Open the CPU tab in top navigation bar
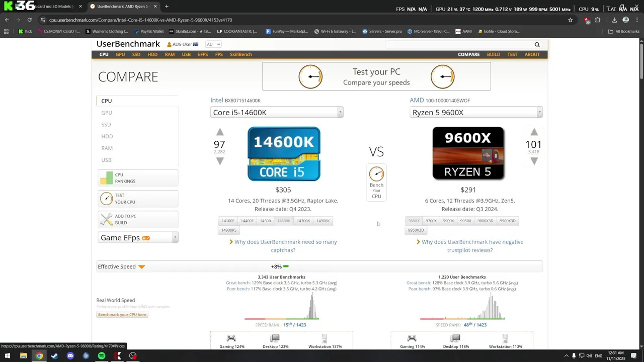 tap(104, 54)
